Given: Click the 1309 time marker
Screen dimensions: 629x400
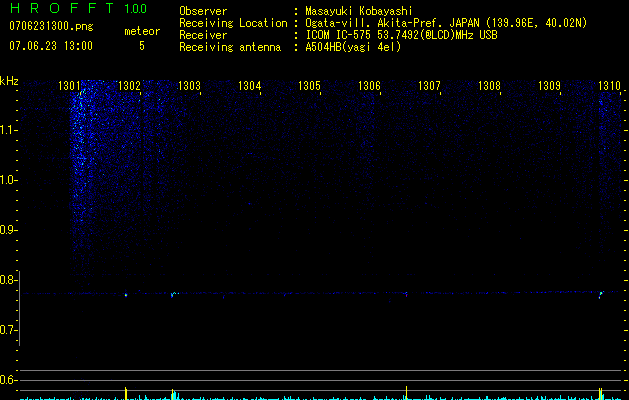Looking at the screenshot, I should tap(549, 86).
